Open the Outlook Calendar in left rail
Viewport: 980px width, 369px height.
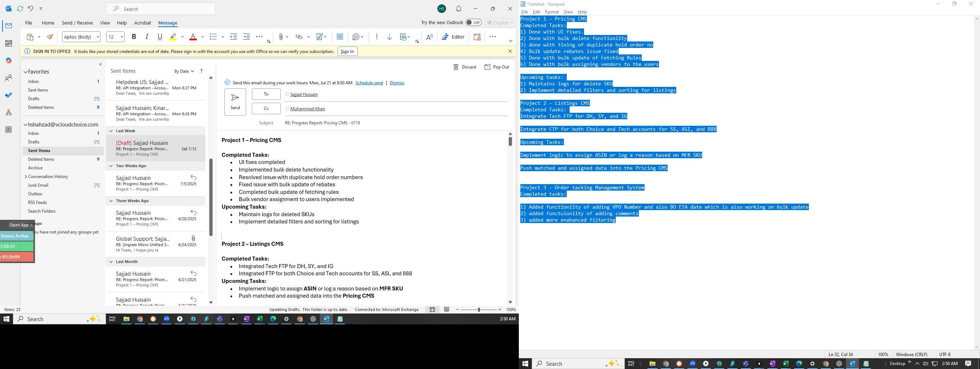coord(8,43)
